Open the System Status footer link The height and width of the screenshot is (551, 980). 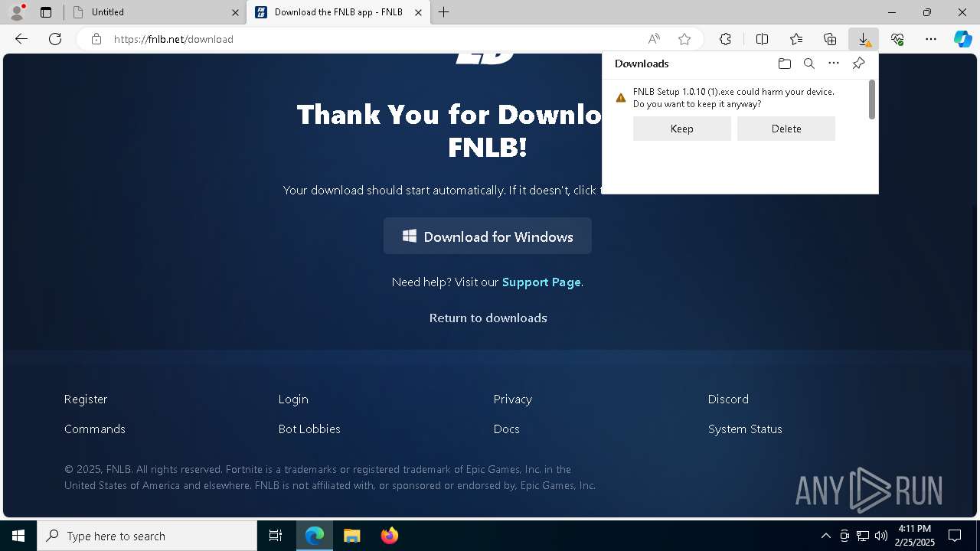745,429
